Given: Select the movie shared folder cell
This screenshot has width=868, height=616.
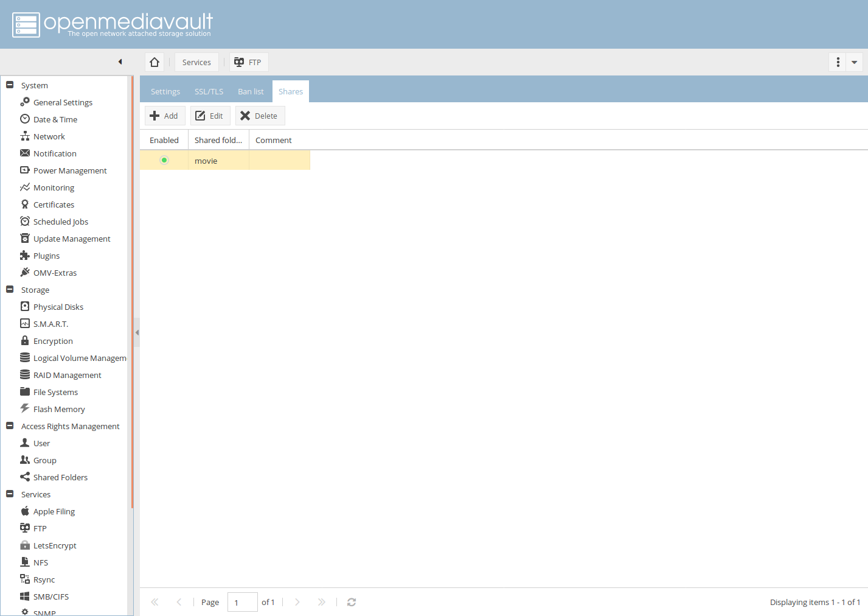Looking at the screenshot, I should 218,161.
